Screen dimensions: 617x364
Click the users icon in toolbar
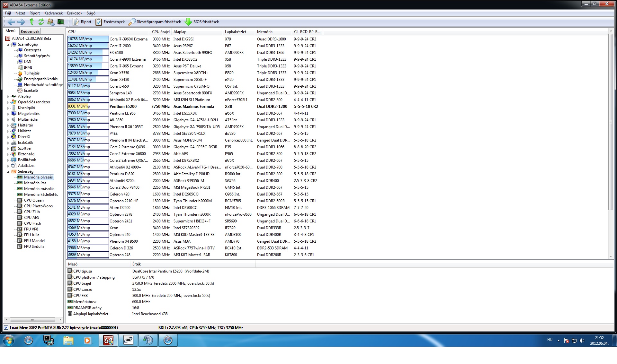[x=51, y=22]
